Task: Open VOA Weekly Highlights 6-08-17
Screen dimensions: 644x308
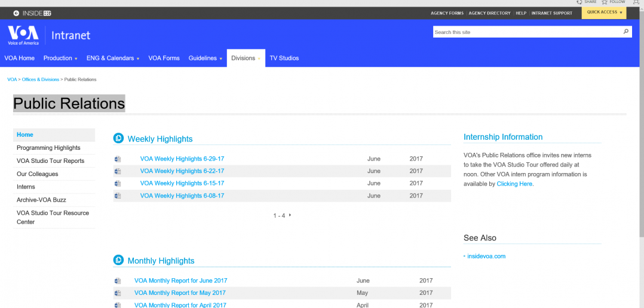Action: [182, 196]
